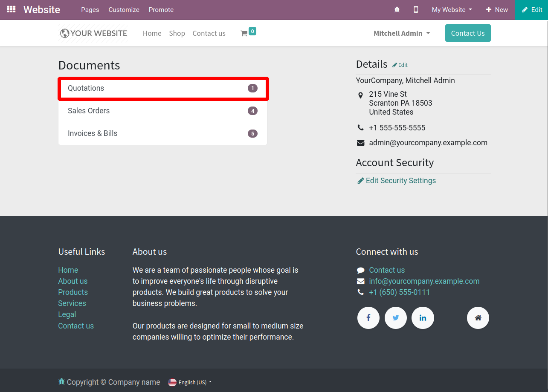This screenshot has width=548, height=392.
Task: Click the Edit button in top bar
Action: click(532, 9)
